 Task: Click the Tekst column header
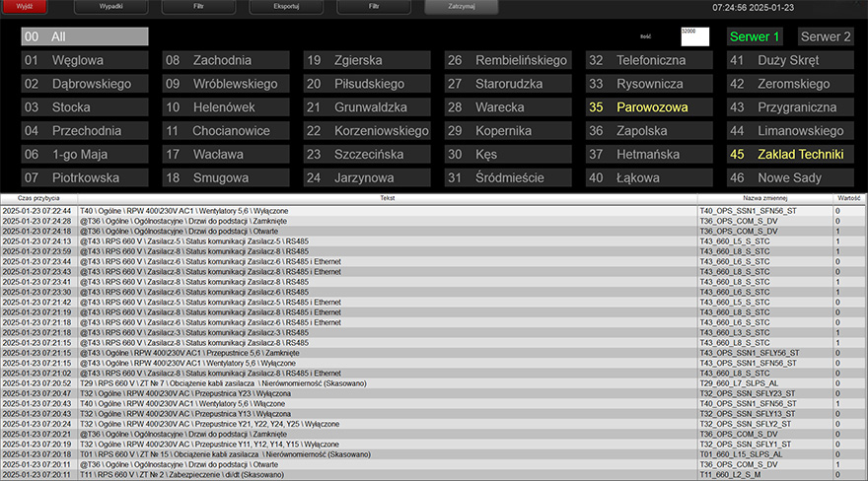click(x=387, y=198)
